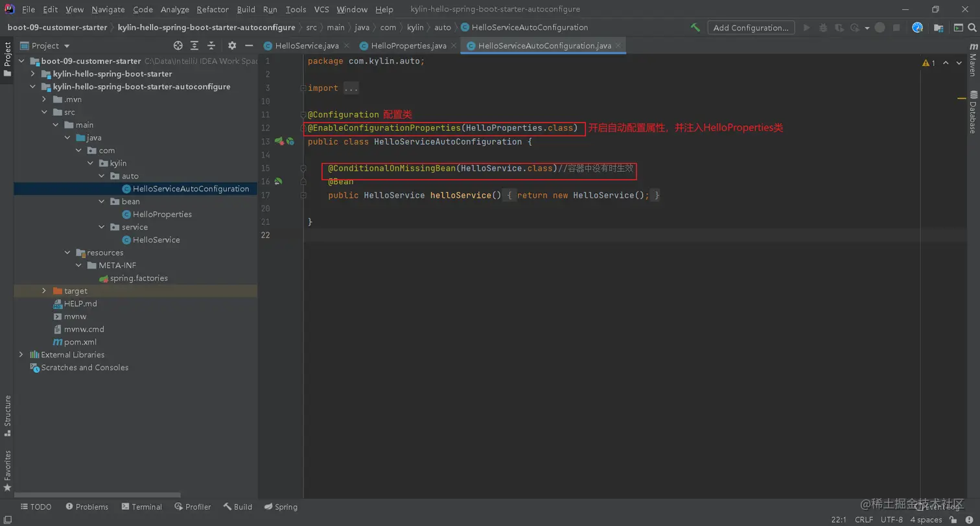Hide the Project panel with minus icon
Screen dimensions: 980x526
[249, 45]
